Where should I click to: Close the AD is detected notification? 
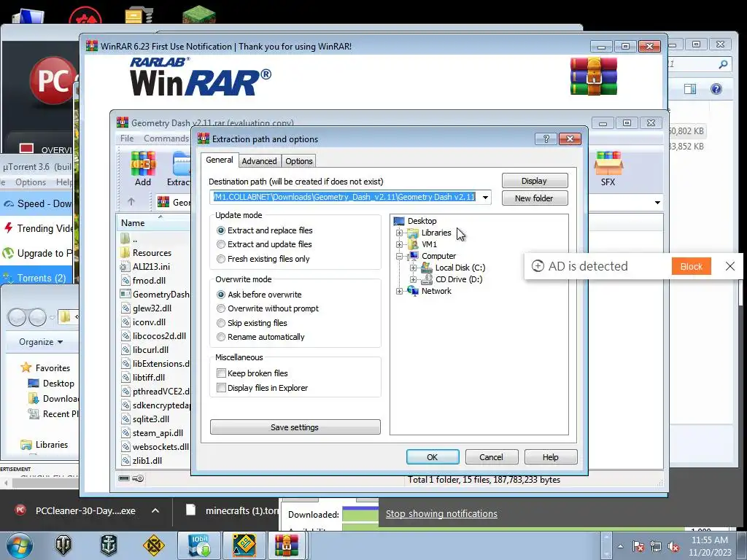tap(729, 266)
